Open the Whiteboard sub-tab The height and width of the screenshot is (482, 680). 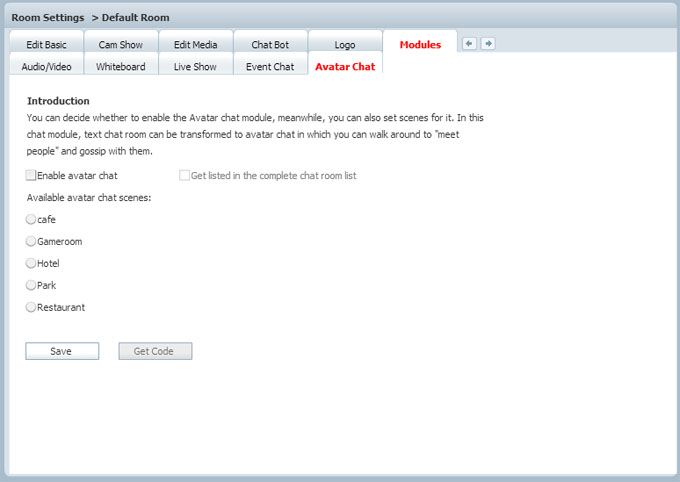click(120, 67)
